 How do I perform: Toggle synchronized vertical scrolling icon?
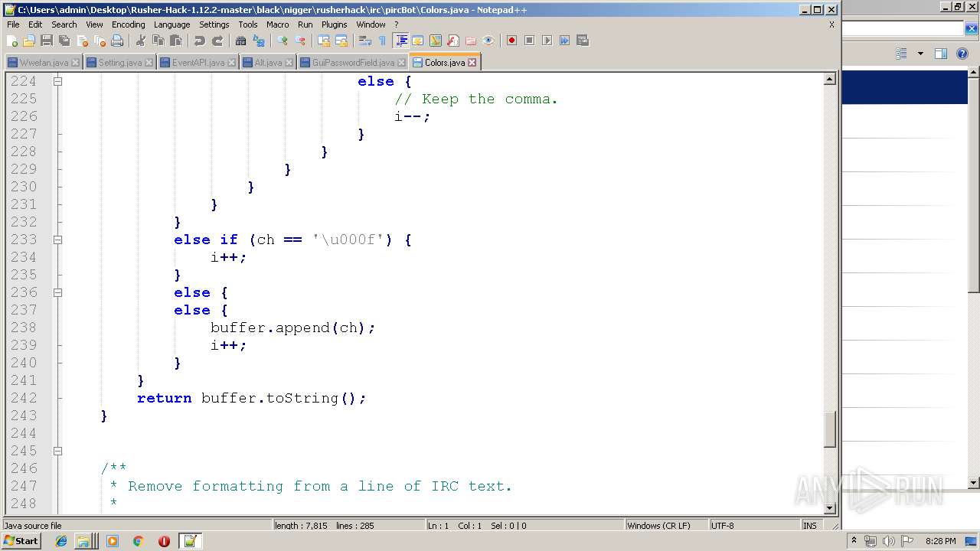(x=324, y=41)
